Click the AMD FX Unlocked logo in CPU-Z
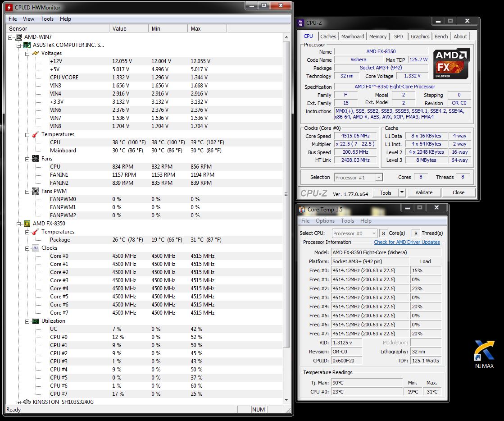504x421 pixels. 452,64
